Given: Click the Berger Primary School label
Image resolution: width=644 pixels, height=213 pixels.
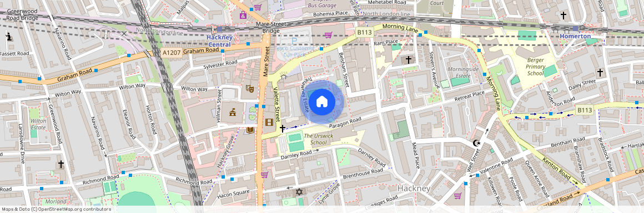Looking at the screenshot, I should click(536, 67).
